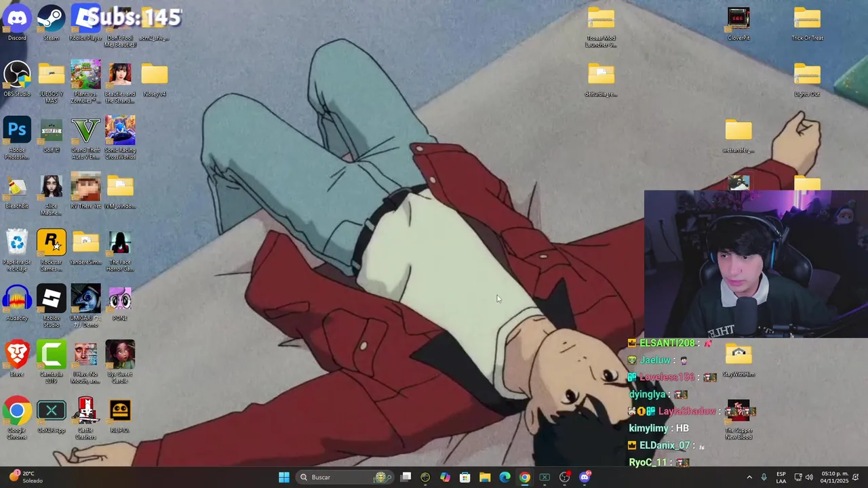Select the Camtasia 2019 desktop icon
Viewport: 868px width, 488px height.
click(52, 363)
